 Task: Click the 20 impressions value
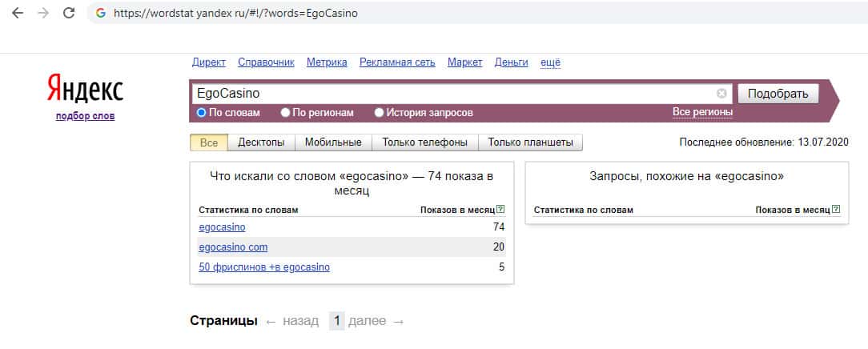click(499, 247)
